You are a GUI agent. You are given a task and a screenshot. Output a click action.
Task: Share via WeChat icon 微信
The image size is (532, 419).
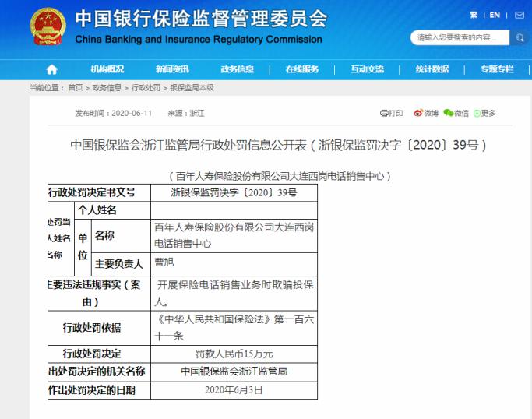(456, 113)
